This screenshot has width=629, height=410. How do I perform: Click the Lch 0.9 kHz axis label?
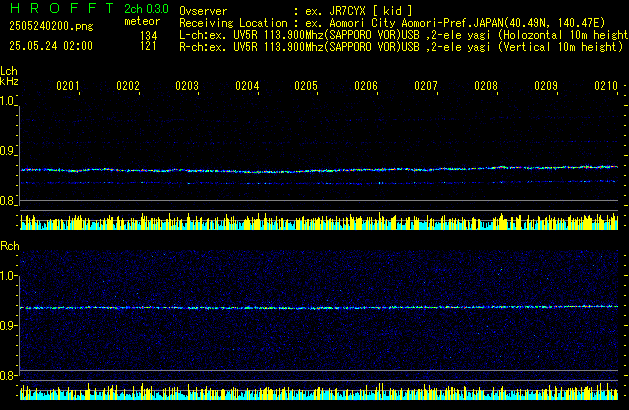tap(8, 151)
